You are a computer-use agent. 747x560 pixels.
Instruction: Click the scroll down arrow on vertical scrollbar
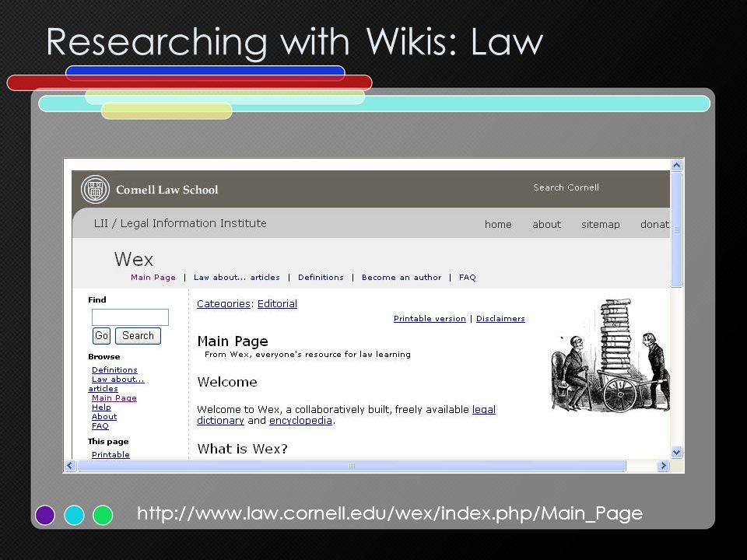click(x=676, y=452)
